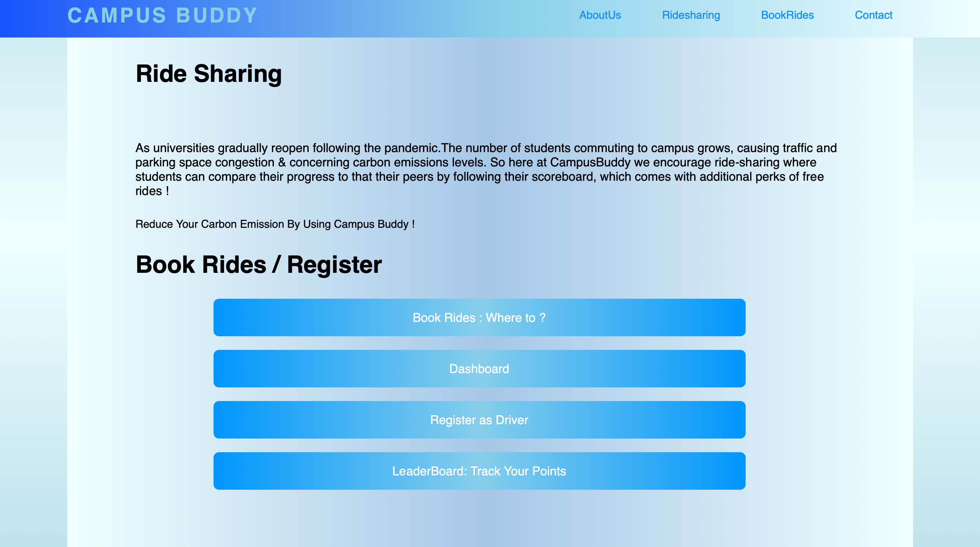Click the word "pandemic" in the paragraph
Screen dimensions: 980x547
click(x=410, y=148)
